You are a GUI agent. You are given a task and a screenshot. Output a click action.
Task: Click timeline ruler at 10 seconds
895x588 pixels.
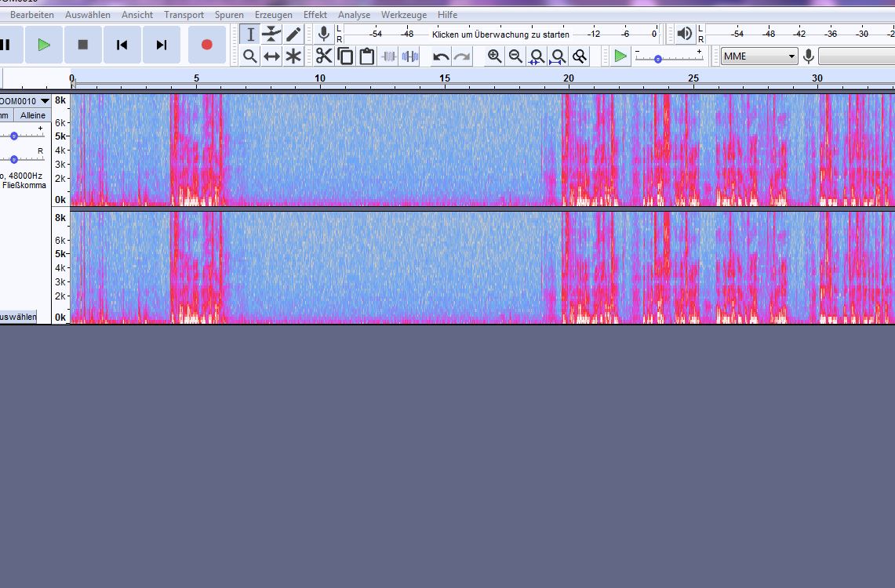[x=320, y=78]
